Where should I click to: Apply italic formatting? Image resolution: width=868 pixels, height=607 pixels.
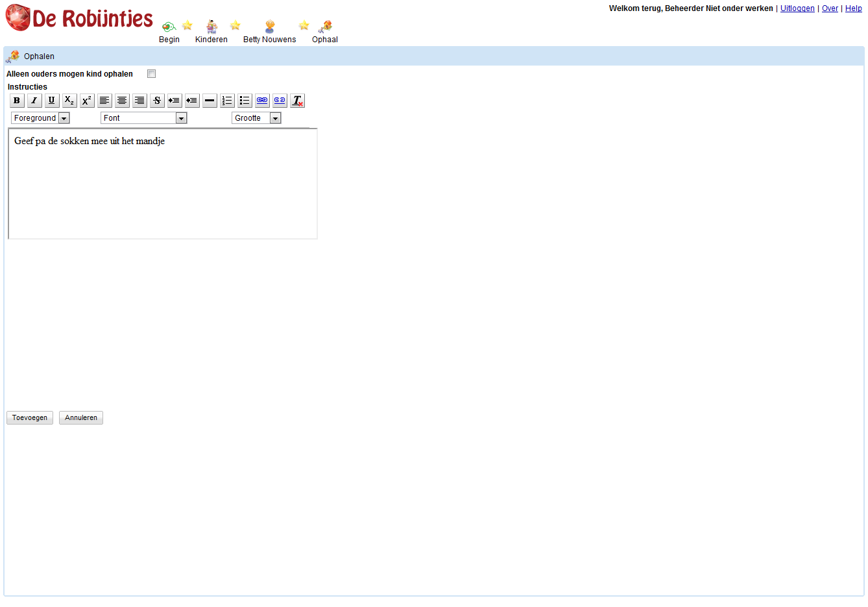(34, 101)
